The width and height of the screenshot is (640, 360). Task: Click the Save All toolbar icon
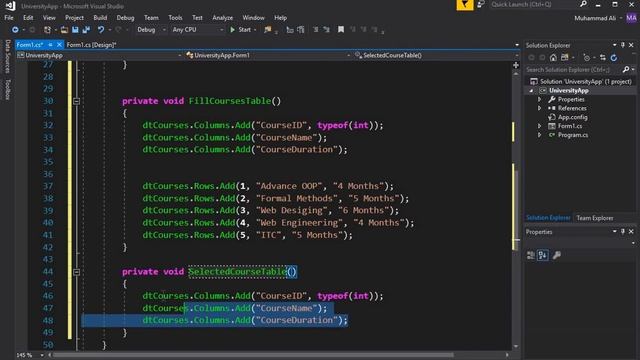tap(86, 30)
